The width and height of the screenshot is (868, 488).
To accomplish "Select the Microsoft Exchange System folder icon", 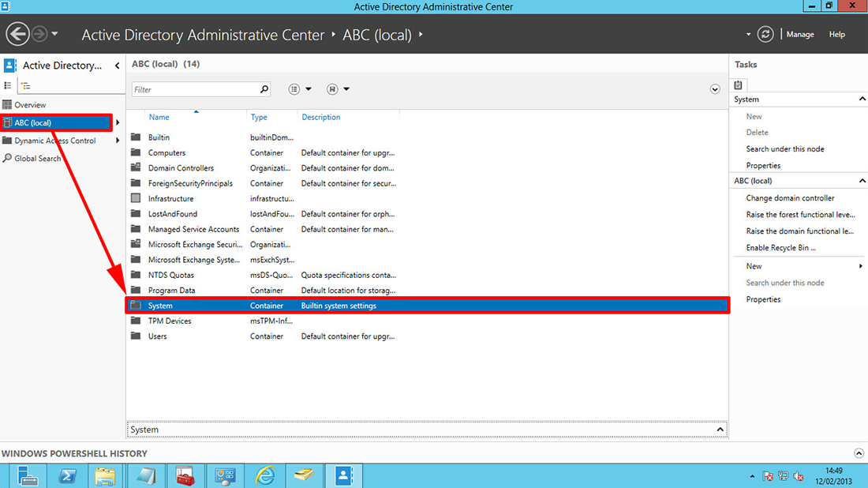I will pos(136,259).
